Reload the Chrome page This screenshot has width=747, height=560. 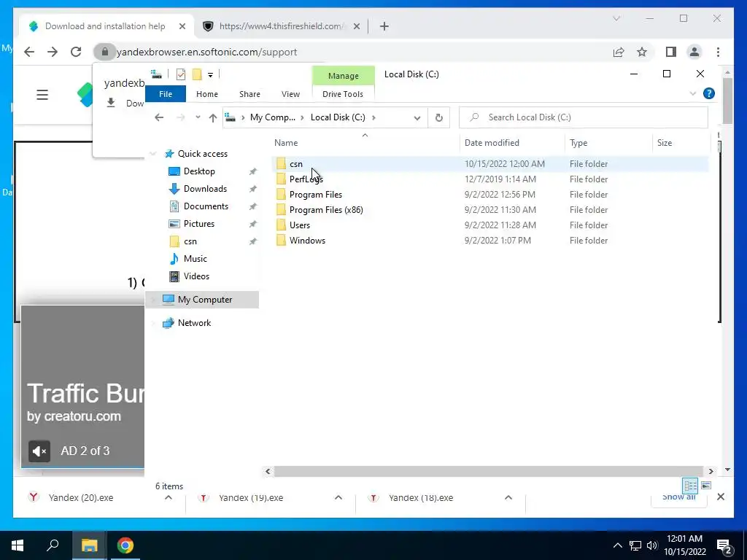[x=76, y=52]
